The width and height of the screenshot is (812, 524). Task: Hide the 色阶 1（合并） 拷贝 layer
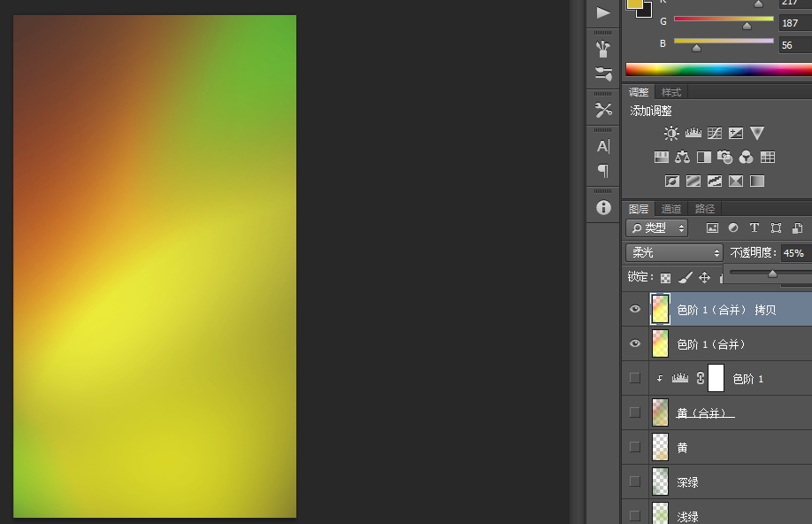[634, 310]
